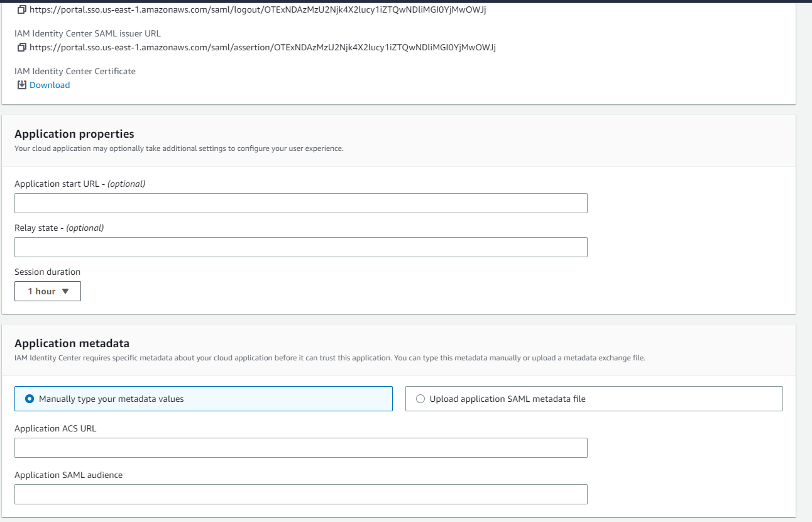Click the Application start URL field
812x522 pixels.
click(300, 203)
